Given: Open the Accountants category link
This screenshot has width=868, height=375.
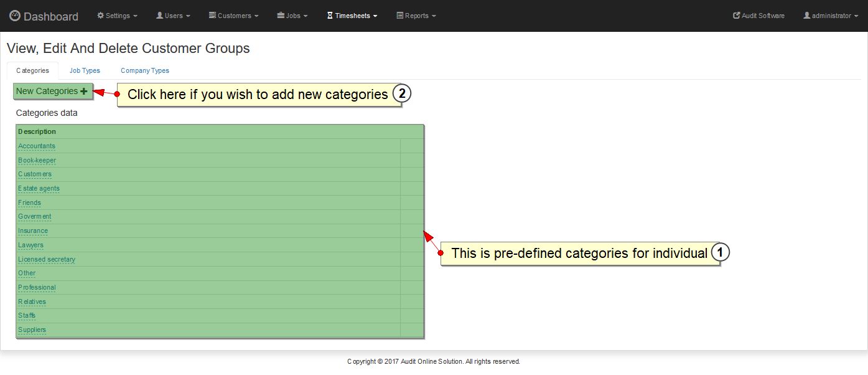Looking at the screenshot, I should (x=37, y=146).
